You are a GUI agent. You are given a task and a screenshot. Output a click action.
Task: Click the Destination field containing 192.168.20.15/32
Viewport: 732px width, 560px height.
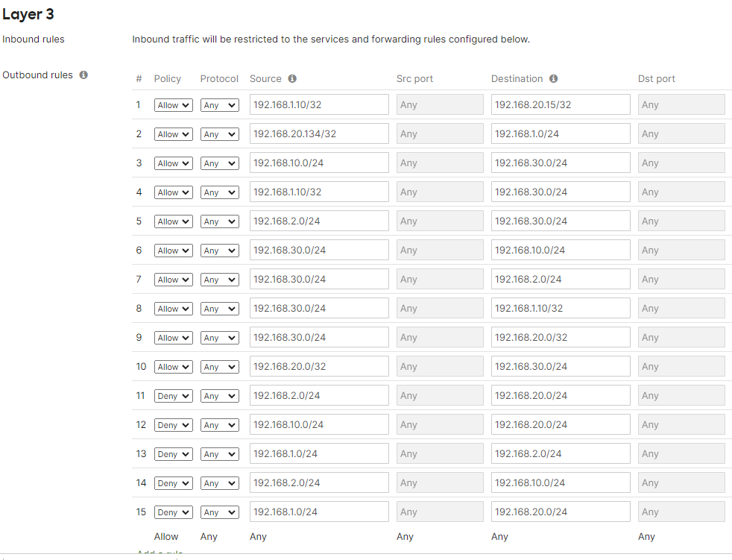561,105
